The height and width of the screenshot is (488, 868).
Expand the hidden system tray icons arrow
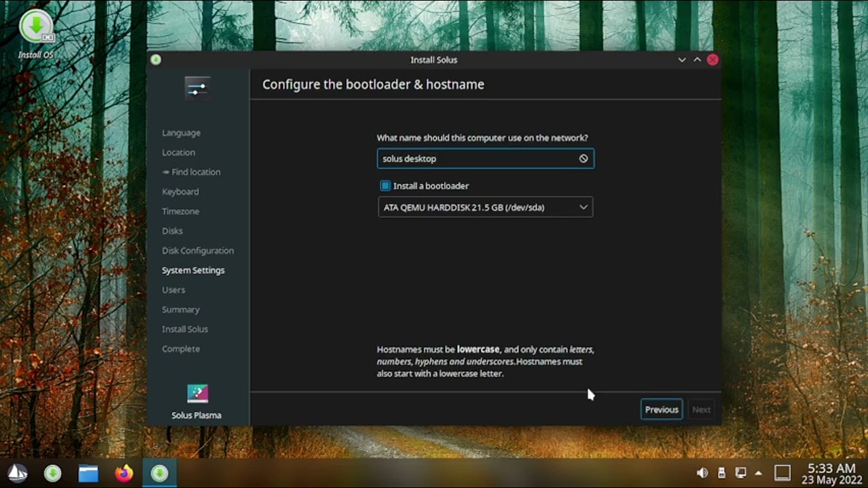click(759, 473)
